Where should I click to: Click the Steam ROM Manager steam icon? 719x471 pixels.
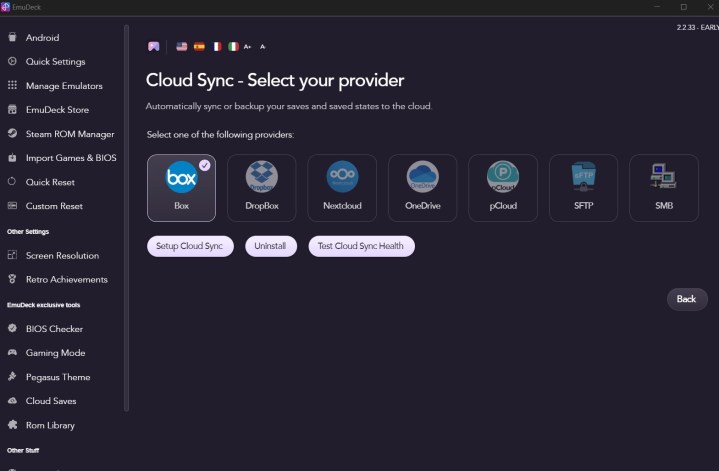point(12,133)
